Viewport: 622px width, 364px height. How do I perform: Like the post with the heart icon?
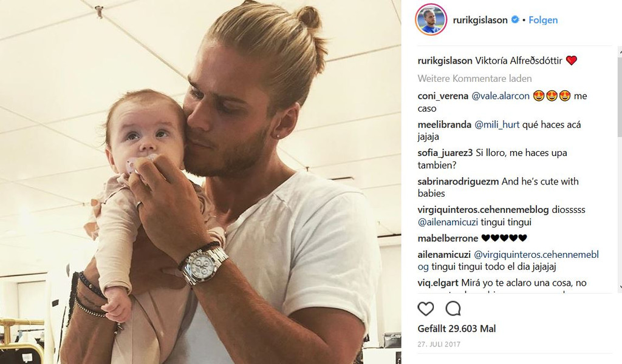click(426, 309)
